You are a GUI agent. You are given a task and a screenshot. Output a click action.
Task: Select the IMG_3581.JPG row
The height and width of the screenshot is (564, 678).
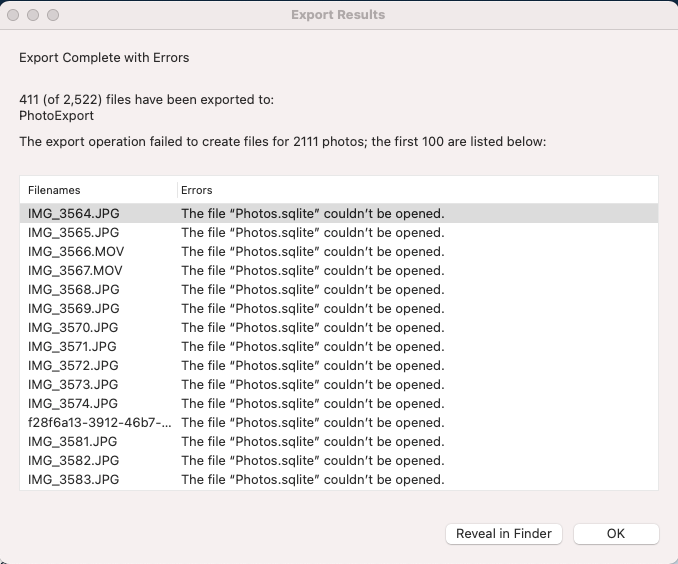(x=339, y=442)
